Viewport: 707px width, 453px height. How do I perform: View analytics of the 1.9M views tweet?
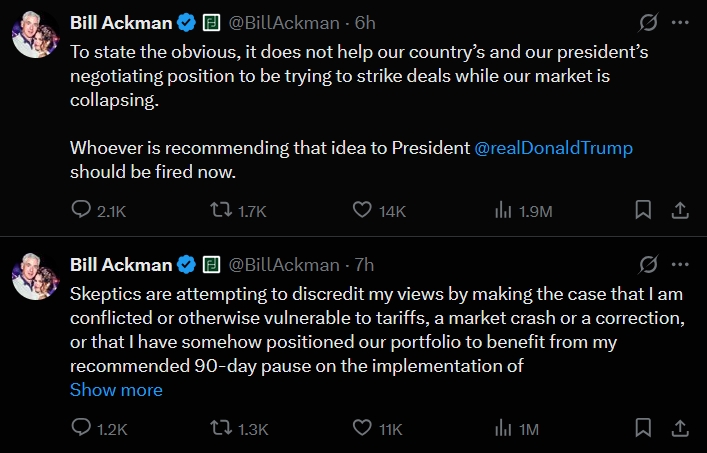point(503,210)
